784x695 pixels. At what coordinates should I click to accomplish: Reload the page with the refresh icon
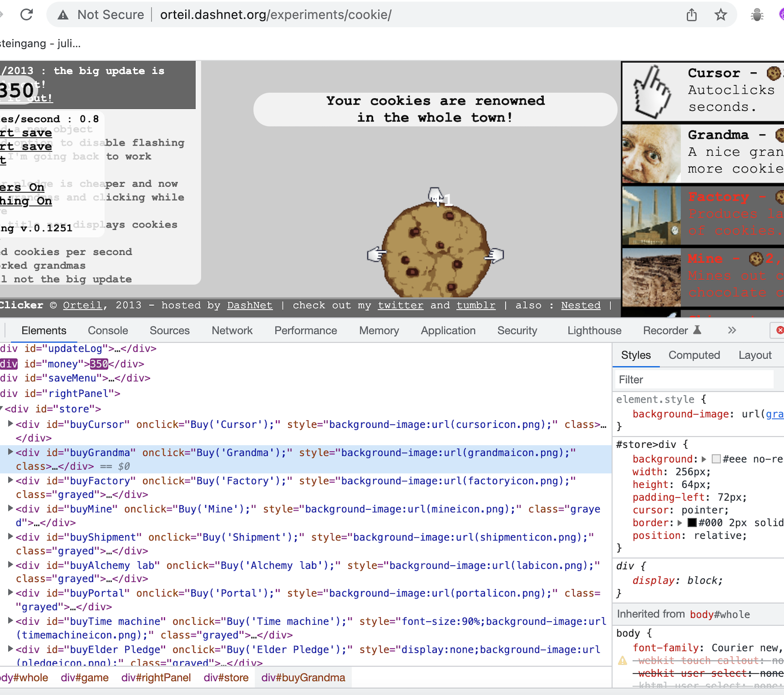click(x=26, y=15)
